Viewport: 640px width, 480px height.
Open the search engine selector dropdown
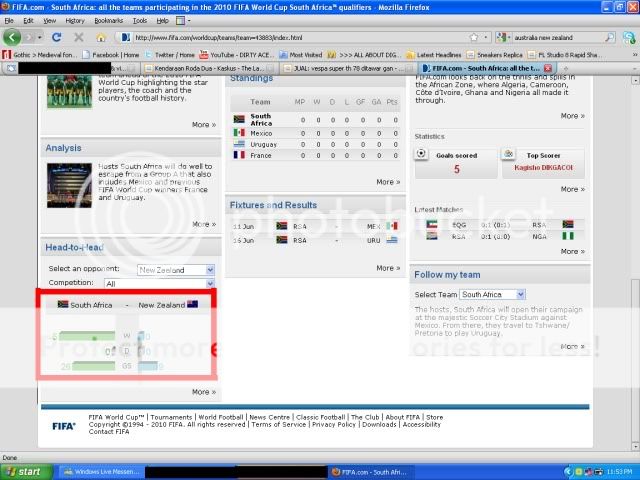tap(504, 38)
